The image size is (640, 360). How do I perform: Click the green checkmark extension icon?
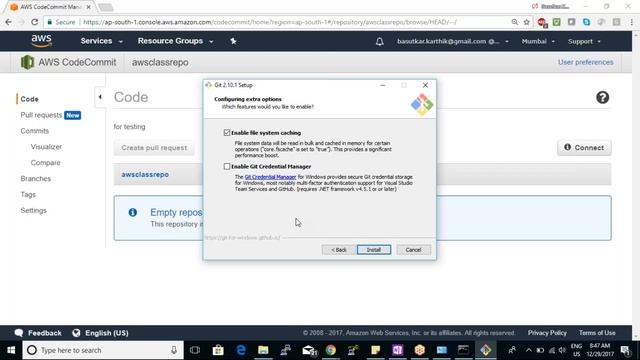click(556, 22)
